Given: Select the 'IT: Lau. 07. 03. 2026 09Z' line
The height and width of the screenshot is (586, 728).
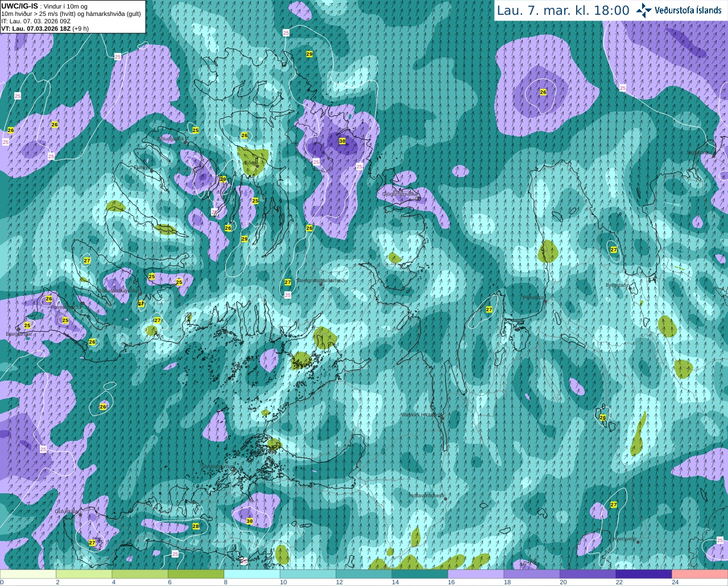Looking at the screenshot, I should pos(36,21).
